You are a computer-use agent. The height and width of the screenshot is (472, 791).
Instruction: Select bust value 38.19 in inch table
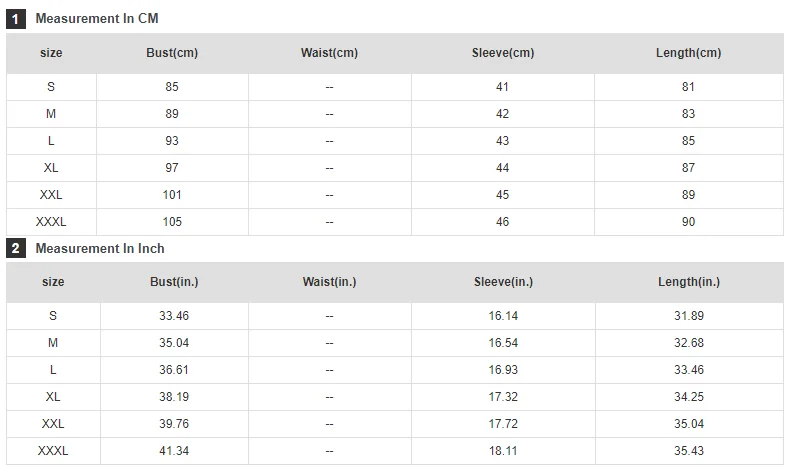174,397
